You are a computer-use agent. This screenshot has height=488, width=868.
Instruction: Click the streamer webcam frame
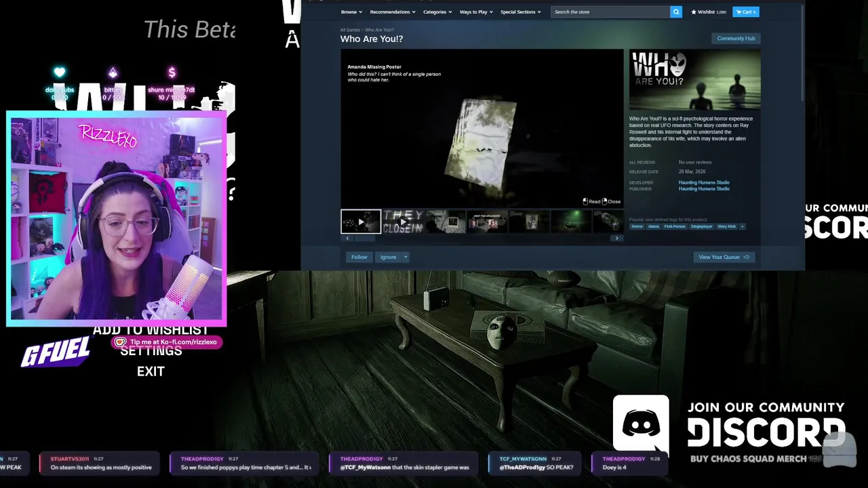point(117,218)
